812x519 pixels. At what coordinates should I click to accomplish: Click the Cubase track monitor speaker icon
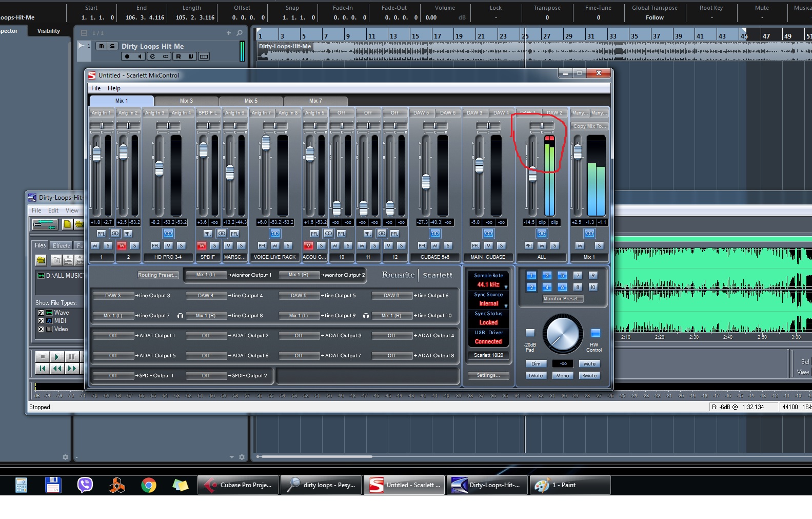140,56
